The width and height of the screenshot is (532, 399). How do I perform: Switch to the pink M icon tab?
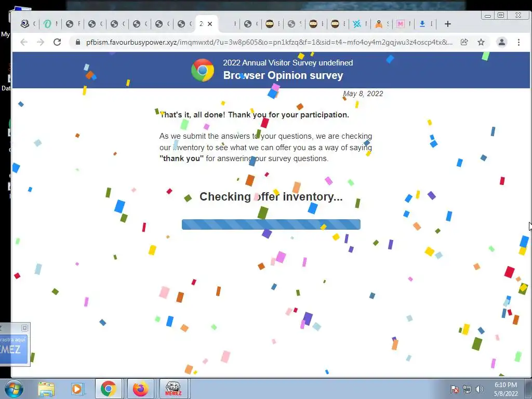point(401,24)
